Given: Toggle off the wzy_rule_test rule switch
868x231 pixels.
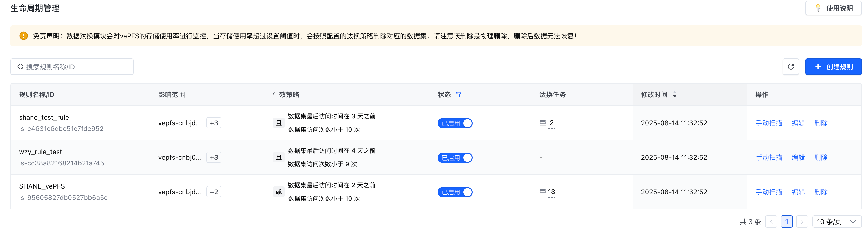Looking at the screenshot, I should 455,157.
